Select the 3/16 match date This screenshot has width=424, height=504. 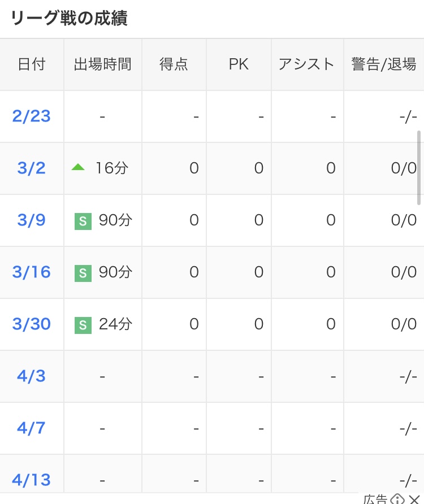(x=31, y=272)
